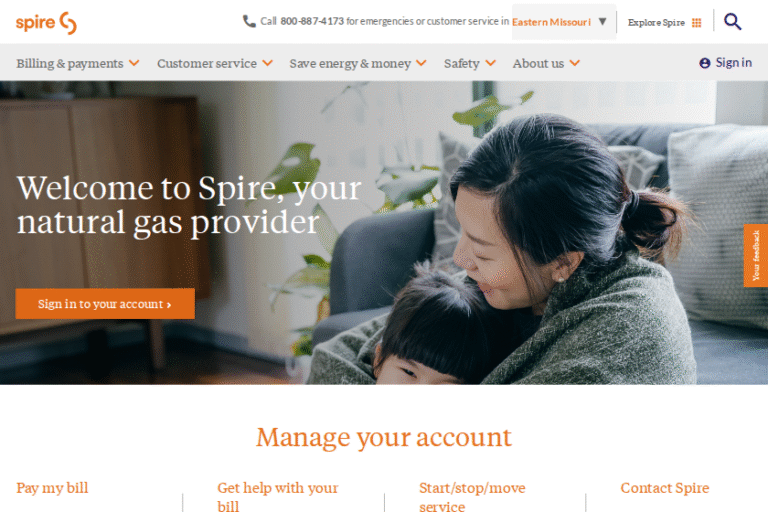Open Start/stop/move service link
The width and height of the screenshot is (768, 512).
472,496
